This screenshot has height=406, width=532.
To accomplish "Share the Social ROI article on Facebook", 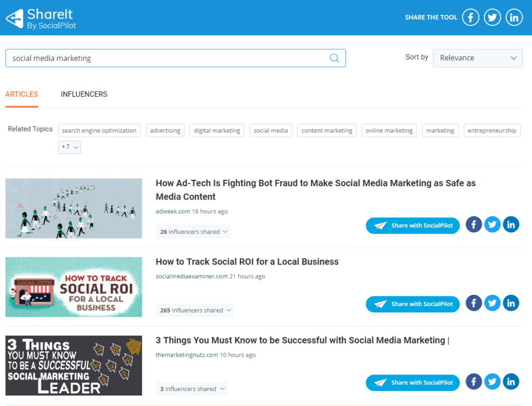I will tap(474, 303).
